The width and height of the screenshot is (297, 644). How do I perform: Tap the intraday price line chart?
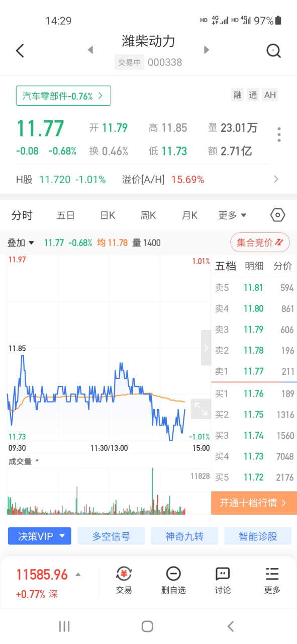[109, 349]
